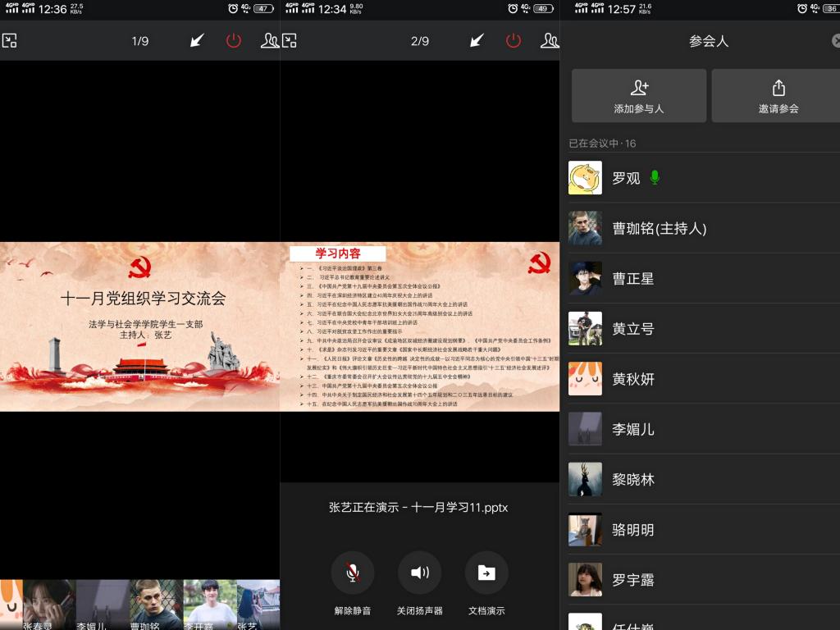Viewport: 840px width, 630px height.
Task: Close the 参会人 participants panel
Action: coord(835,40)
